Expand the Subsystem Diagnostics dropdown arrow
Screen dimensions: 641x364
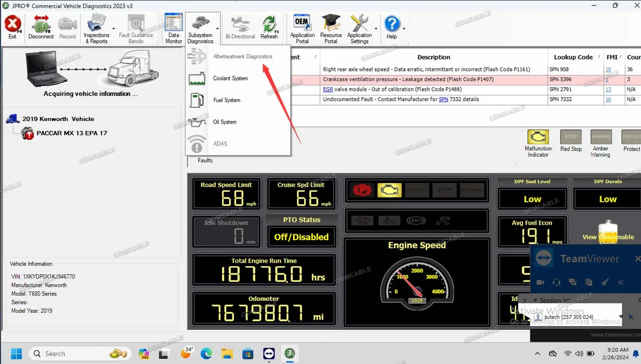(x=218, y=29)
